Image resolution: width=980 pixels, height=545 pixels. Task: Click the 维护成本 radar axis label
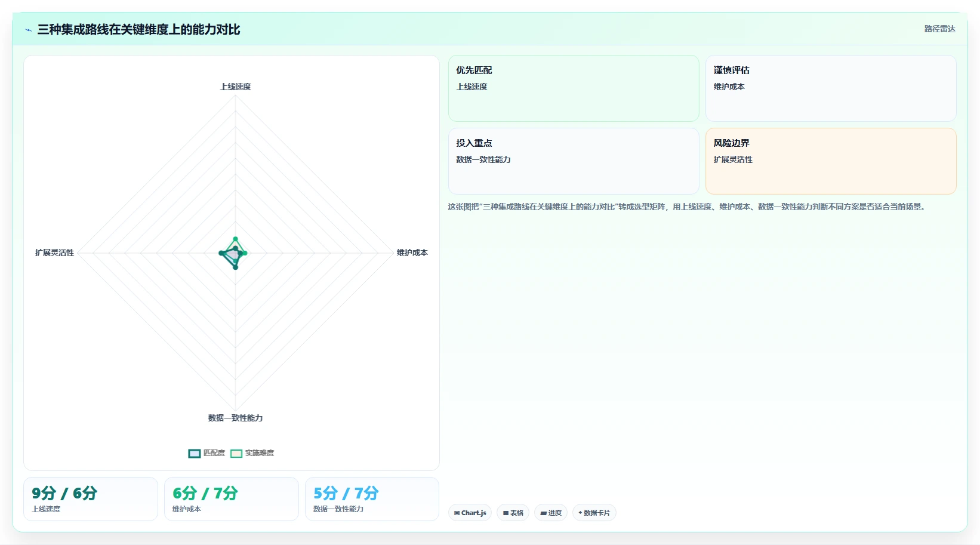pos(412,253)
